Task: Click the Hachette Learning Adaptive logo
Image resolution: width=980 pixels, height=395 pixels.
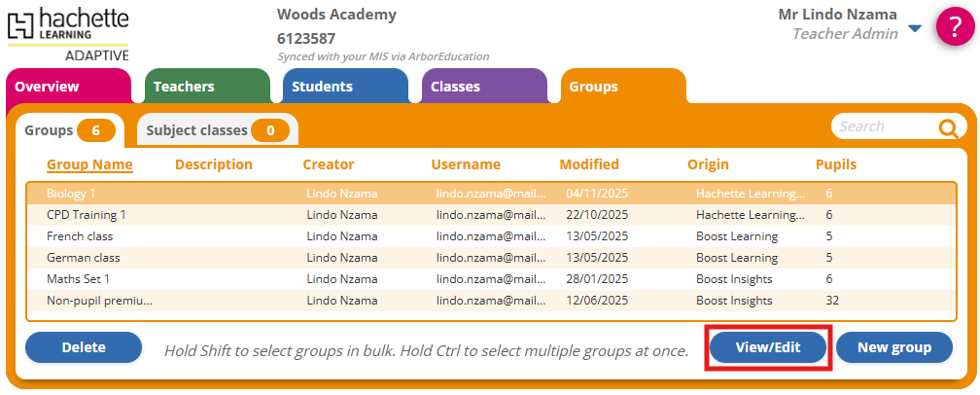Action: pos(68,33)
